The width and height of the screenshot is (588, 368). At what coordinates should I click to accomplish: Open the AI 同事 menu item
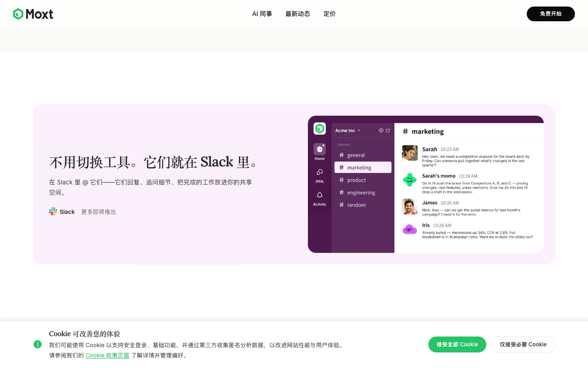pyautogui.click(x=262, y=14)
